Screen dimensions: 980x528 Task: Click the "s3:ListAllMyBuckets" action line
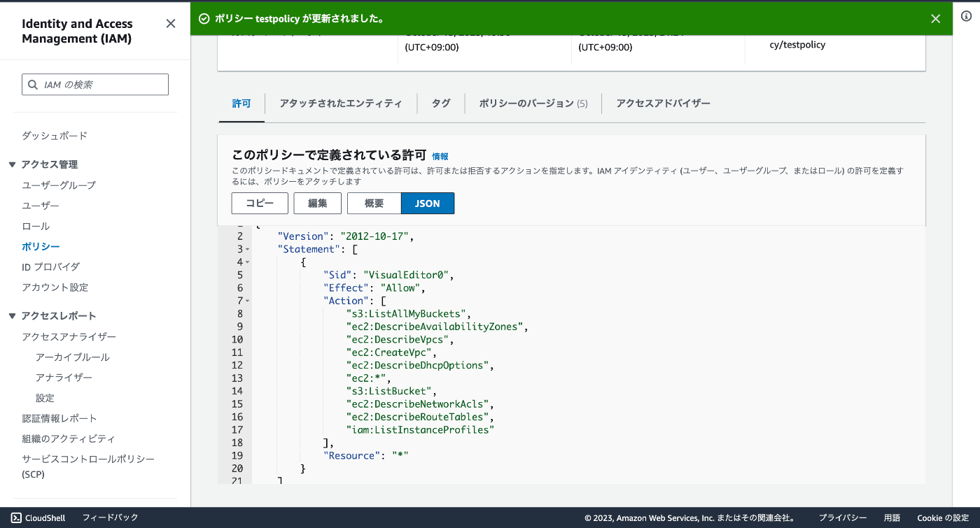(409, 314)
